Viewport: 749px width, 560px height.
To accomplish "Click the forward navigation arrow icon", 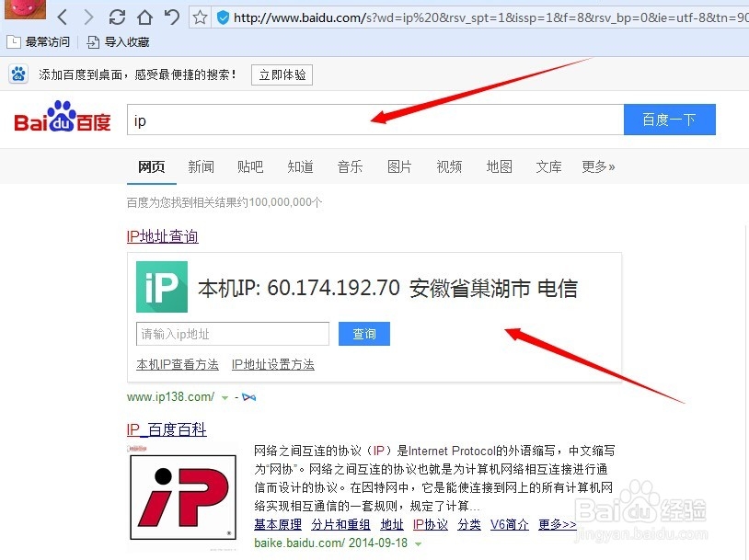I will 89,16.
